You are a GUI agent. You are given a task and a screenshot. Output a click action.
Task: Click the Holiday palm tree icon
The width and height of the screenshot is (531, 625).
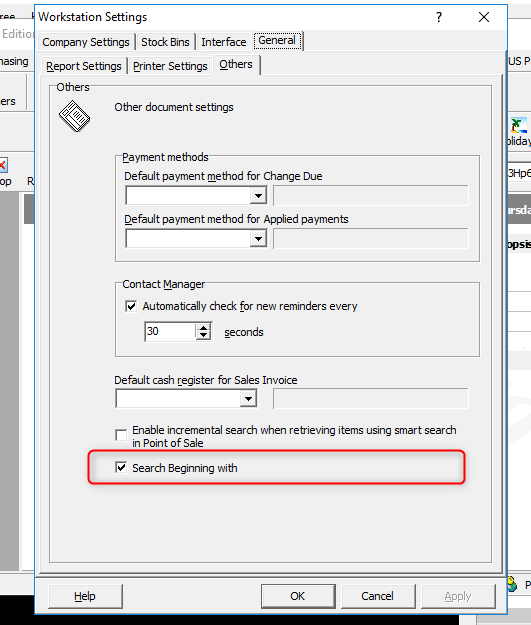click(519, 126)
